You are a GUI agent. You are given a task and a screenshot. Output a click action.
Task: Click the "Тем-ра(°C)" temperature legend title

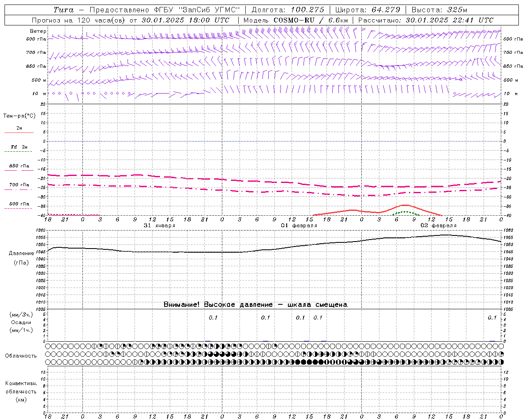(19, 116)
